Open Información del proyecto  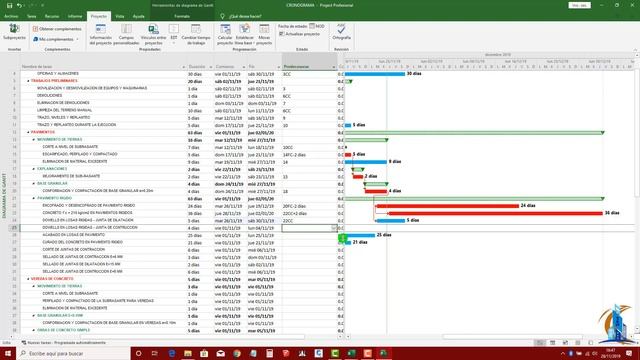pyautogui.click(x=100, y=34)
